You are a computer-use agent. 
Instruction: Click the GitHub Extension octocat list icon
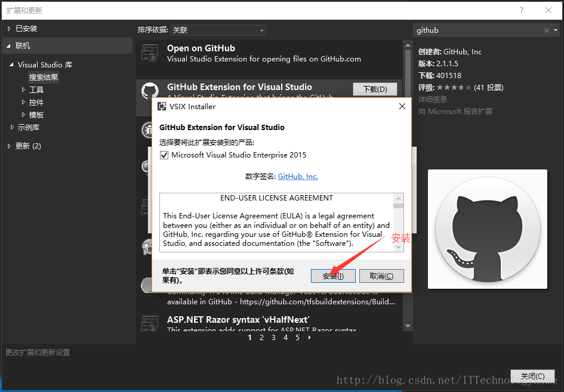[150, 91]
